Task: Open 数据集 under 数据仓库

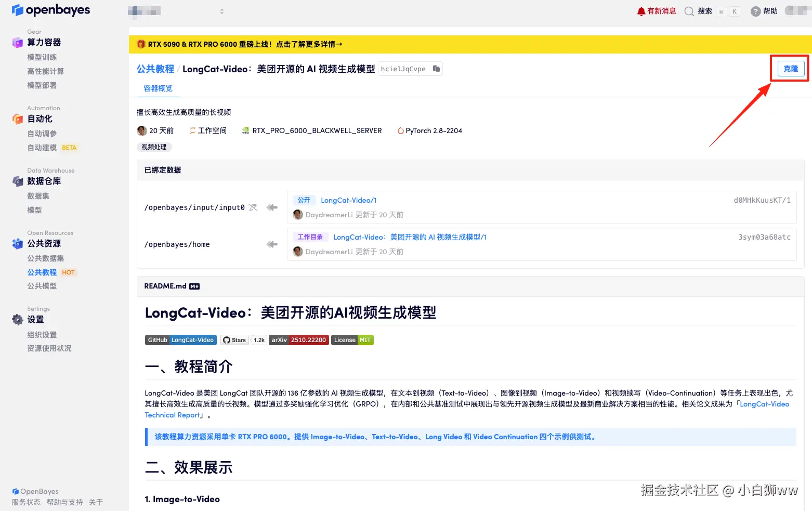Action: [38, 196]
